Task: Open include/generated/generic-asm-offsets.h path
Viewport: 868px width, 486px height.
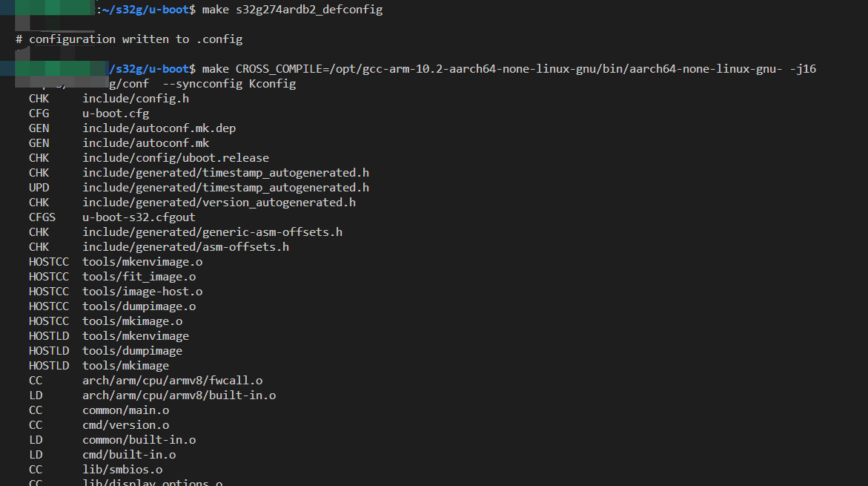Action: click(212, 232)
